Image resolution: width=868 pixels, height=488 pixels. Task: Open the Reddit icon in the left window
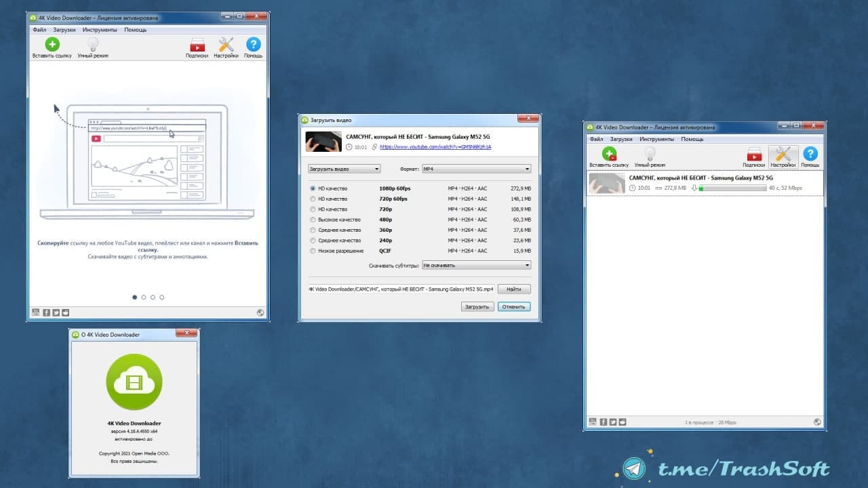66,312
